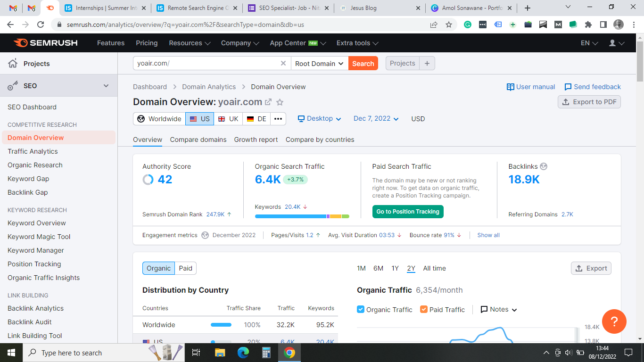Collapse the SEO sidebar section
Image resolution: width=644 pixels, height=362 pixels.
[106, 86]
